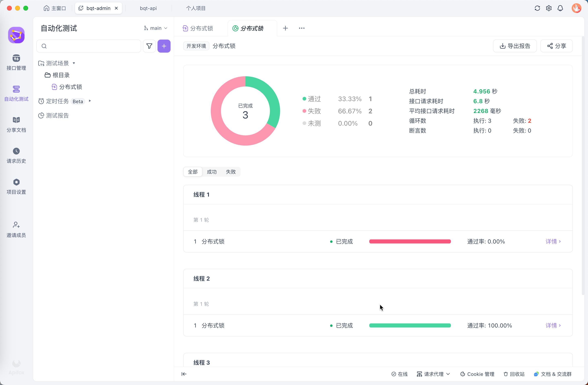The width and height of the screenshot is (588, 385).
Task: Select the 全部 results filter
Action: 193,172
